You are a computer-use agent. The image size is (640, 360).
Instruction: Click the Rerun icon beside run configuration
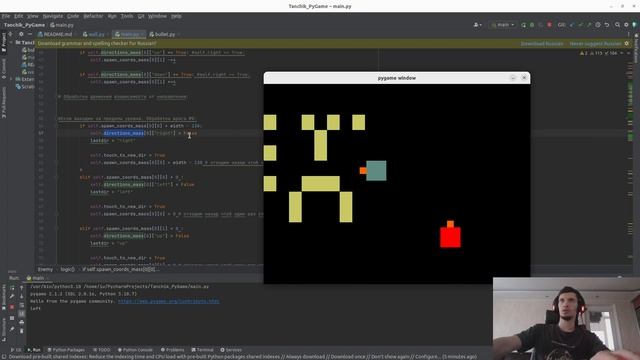[x=524, y=25]
